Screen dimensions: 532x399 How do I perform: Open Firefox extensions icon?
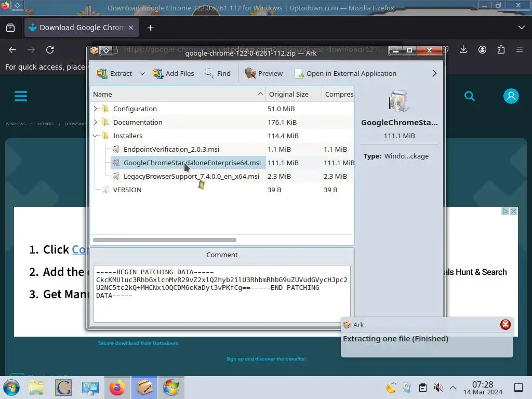[x=501, y=49]
